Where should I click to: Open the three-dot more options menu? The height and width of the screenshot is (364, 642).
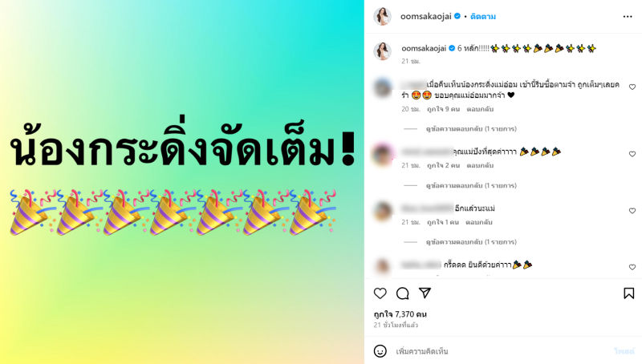pyautogui.click(x=628, y=16)
